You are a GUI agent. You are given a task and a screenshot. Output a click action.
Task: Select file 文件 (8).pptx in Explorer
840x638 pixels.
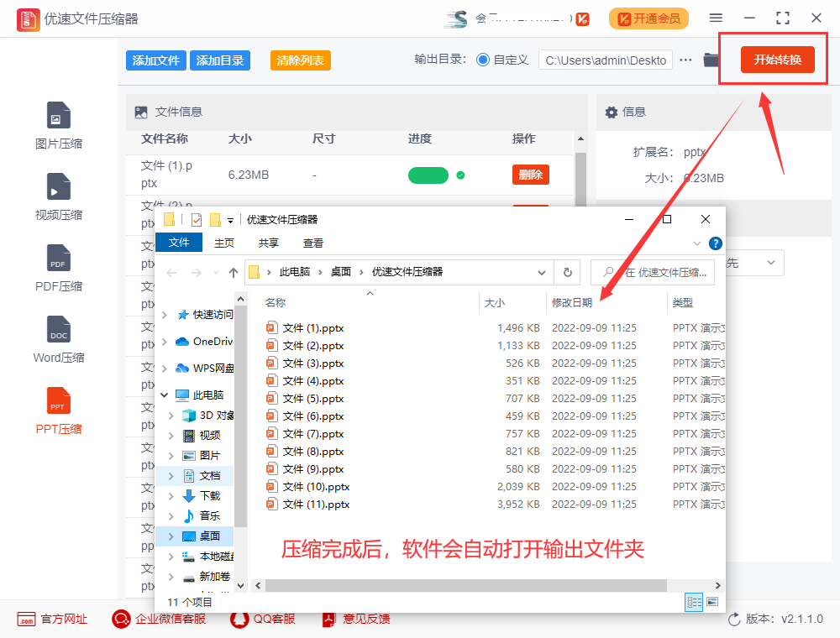pos(312,452)
